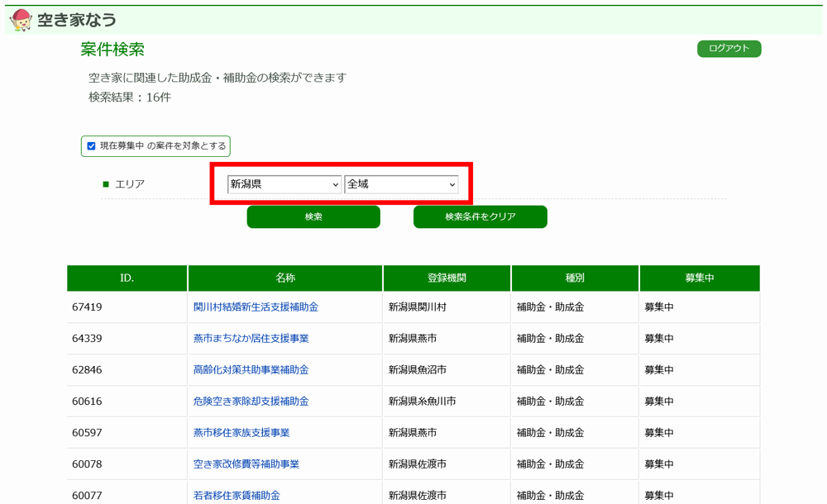
Task: Open 関川村結婚新生活支援補助金 link
Action: click(256, 307)
